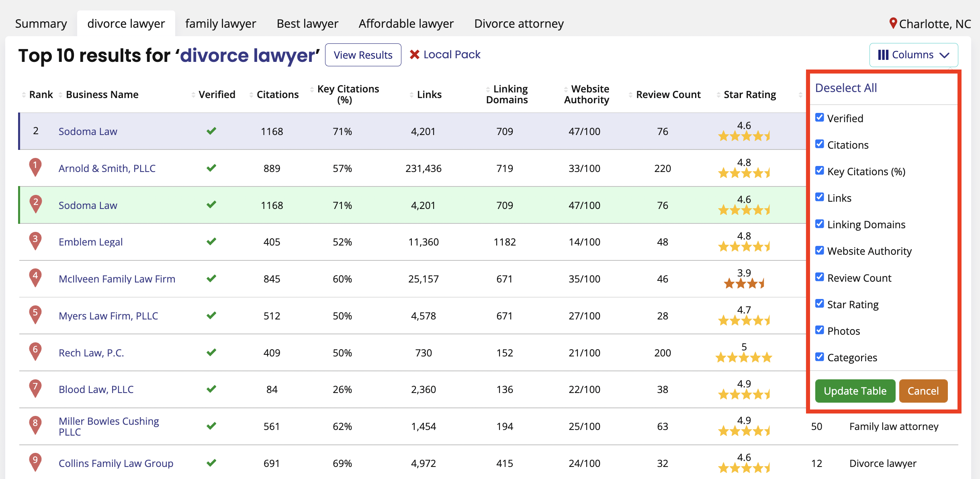Toggle the Website Authority checkbox
Image resolution: width=980 pixels, height=479 pixels.
tap(820, 251)
